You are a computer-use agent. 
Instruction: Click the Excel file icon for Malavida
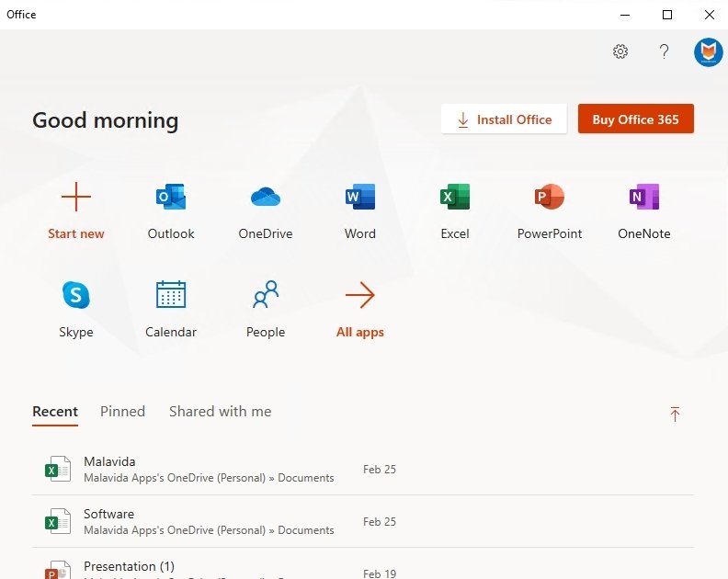coord(58,469)
